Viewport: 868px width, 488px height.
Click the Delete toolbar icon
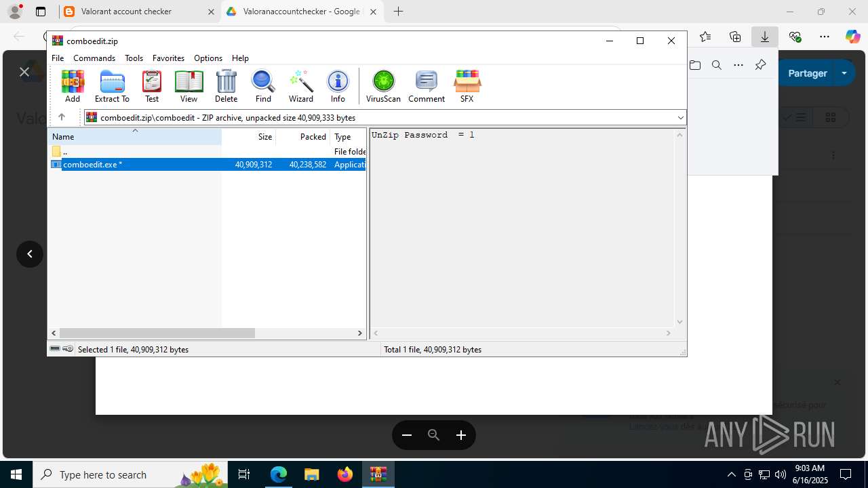coord(226,86)
